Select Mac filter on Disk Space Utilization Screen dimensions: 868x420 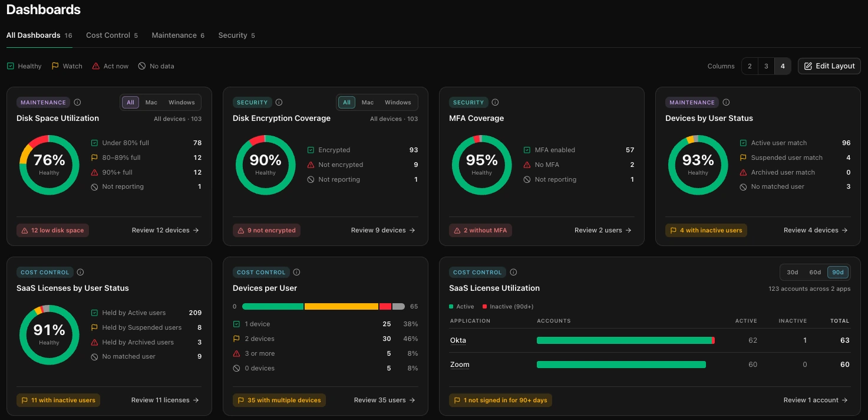pos(151,103)
